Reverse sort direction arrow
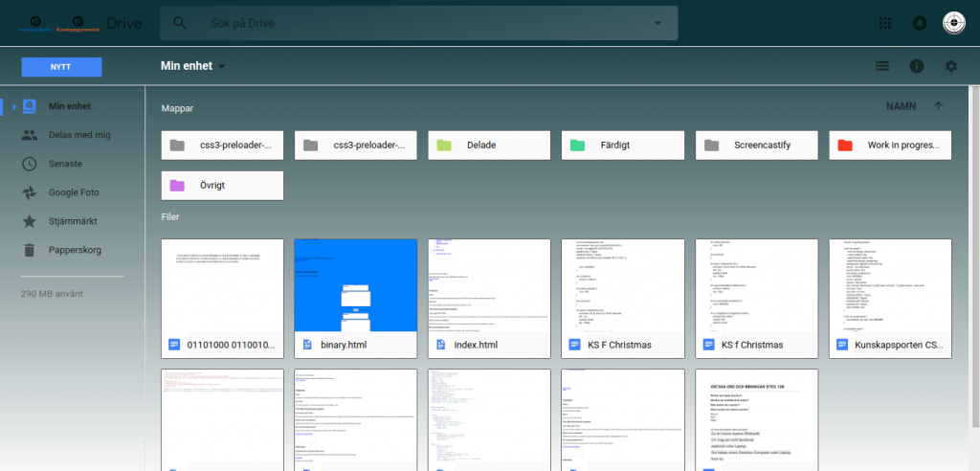The height and width of the screenshot is (471, 980). coord(938,106)
